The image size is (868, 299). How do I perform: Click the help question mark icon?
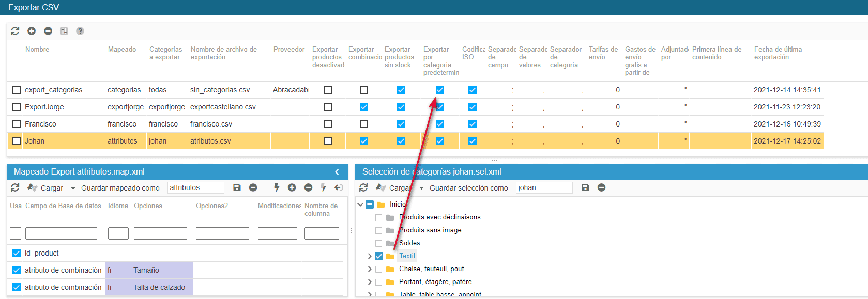80,31
